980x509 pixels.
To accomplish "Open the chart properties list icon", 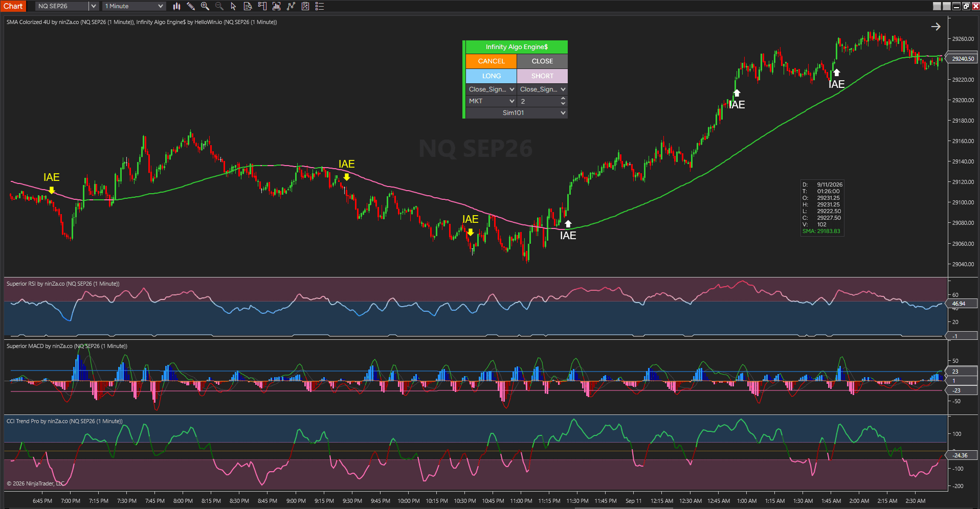I will [x=320, y=6].
